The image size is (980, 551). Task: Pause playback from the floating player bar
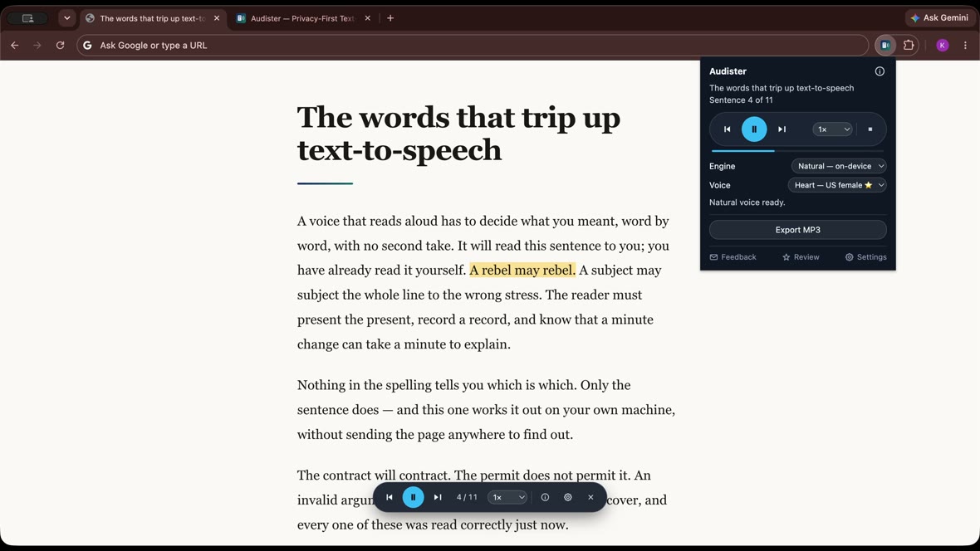(x=413, y=497)
